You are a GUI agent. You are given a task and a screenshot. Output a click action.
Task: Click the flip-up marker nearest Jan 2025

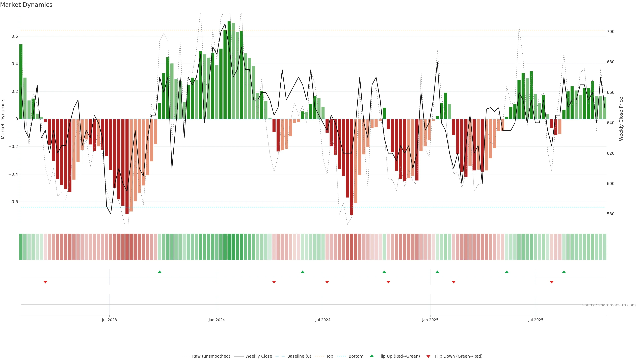tap(437, 272)
